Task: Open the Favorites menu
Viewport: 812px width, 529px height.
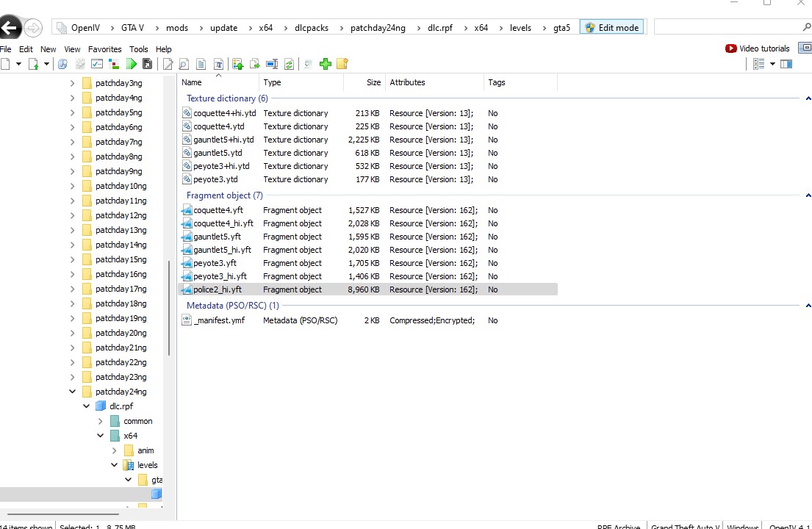Action: 104,49
